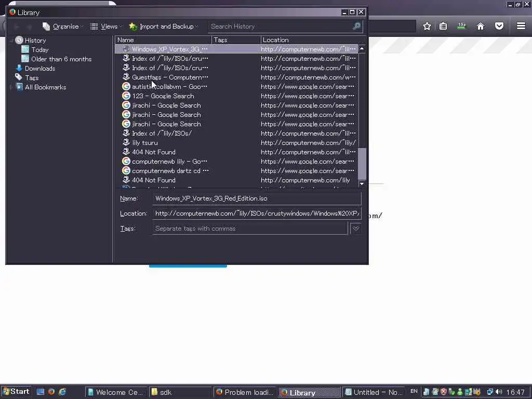The height and width of the screenshot is (399, 532).
Task: Open the Views menu
Action: pyautogui.click(x=106, y=26)
